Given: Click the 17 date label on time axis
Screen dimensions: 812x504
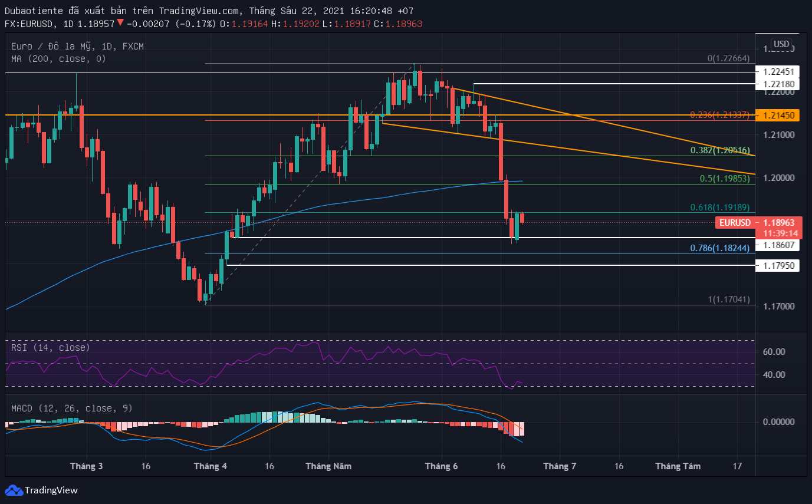Looking at the screenshot, I should click(x=738, y=466).
